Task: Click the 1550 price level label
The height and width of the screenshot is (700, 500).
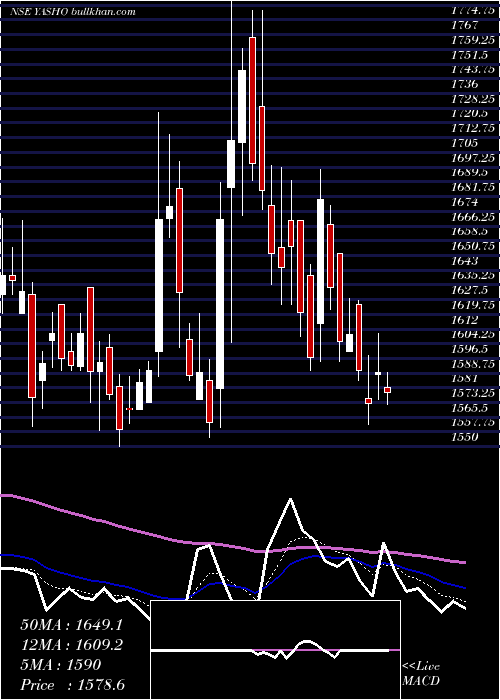Action: tap(464, 438)
